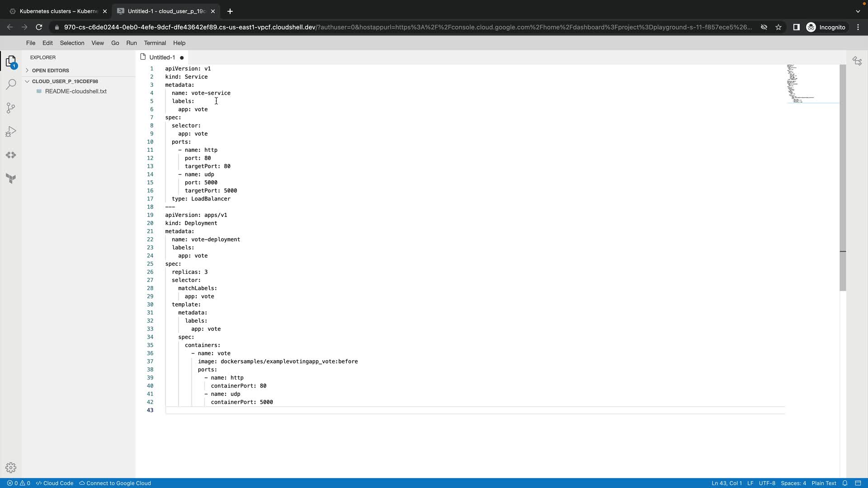The height and width of the screenshot is (488, 868).
Task: Open the Terraform sidebar icon
Action: [x=11, y=178]
